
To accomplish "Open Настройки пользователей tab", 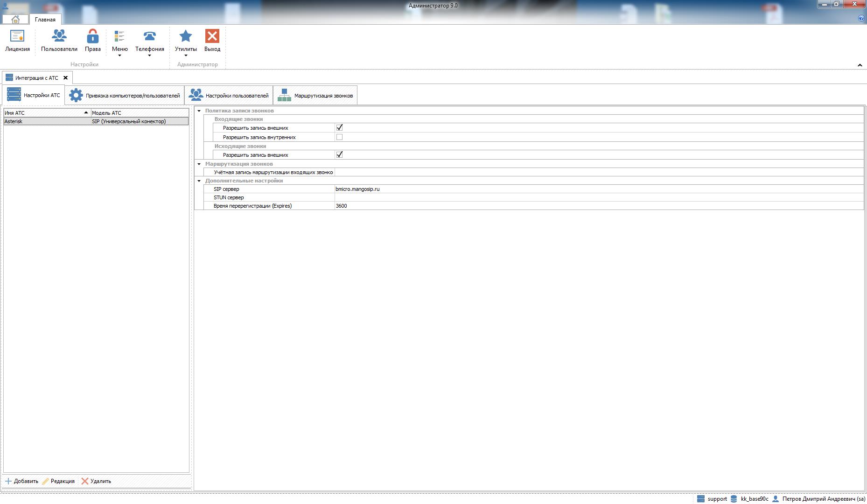I will pyautogui.click(x=229, y=95).
